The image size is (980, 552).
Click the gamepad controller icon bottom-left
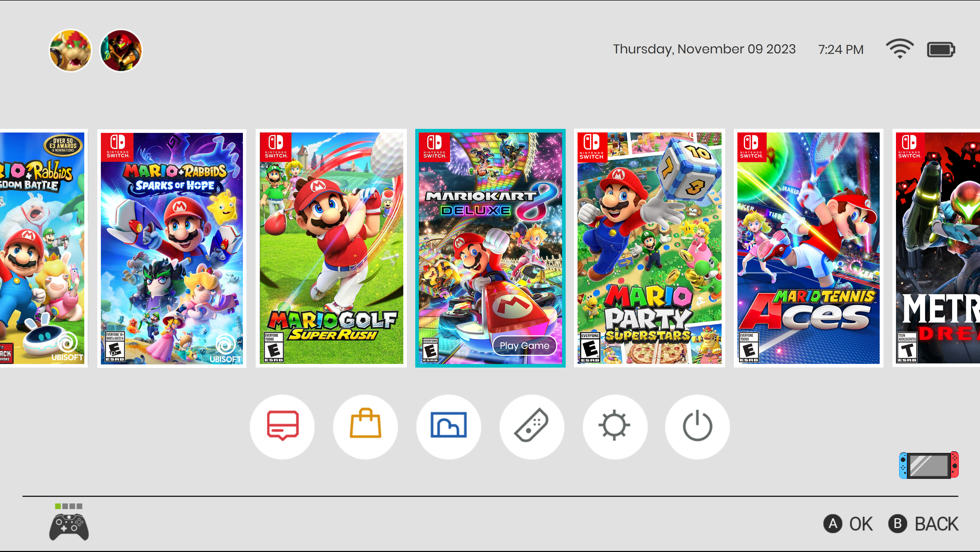[x=69, y=526]
